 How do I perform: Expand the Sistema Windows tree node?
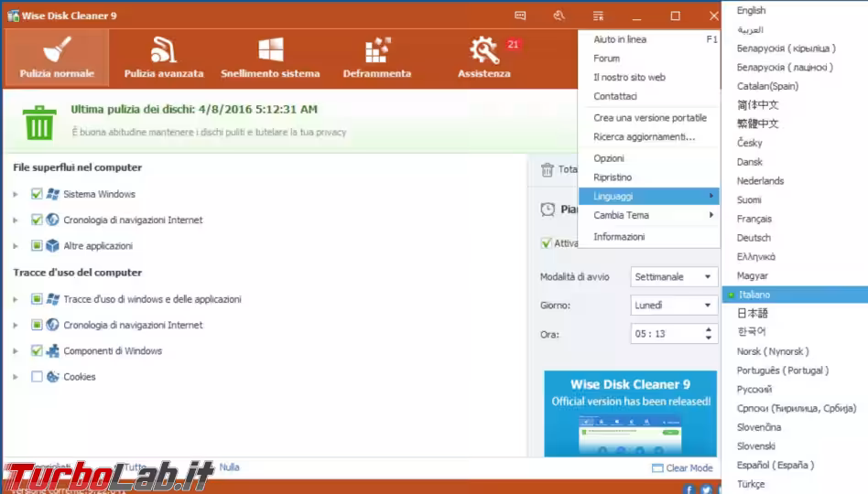pos(16,194)
